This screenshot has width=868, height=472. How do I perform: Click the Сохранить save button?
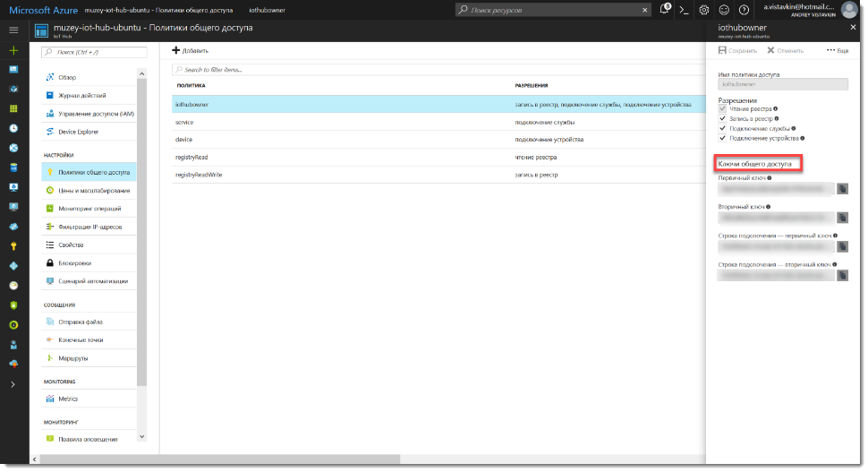coord(737,50)
